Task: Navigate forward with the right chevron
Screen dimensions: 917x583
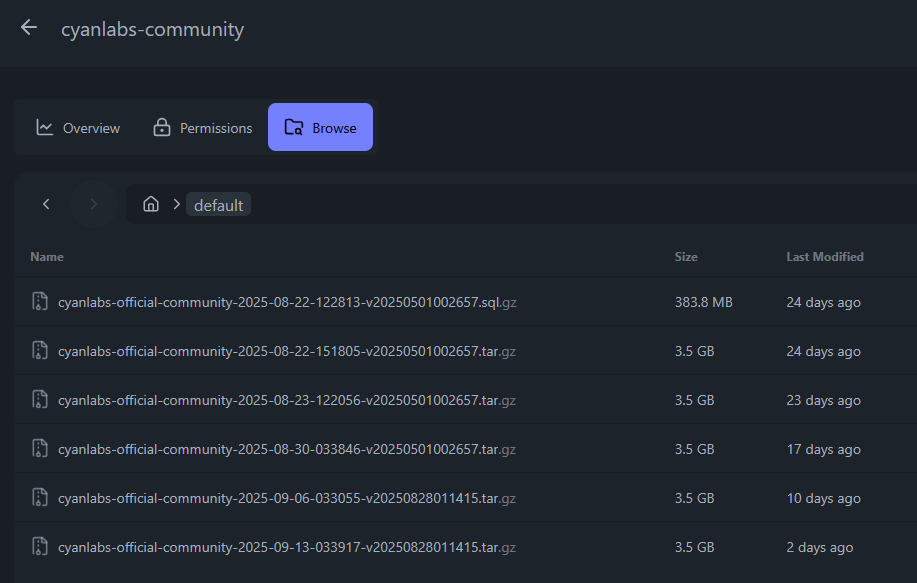Action: click(x=94, y=204)
